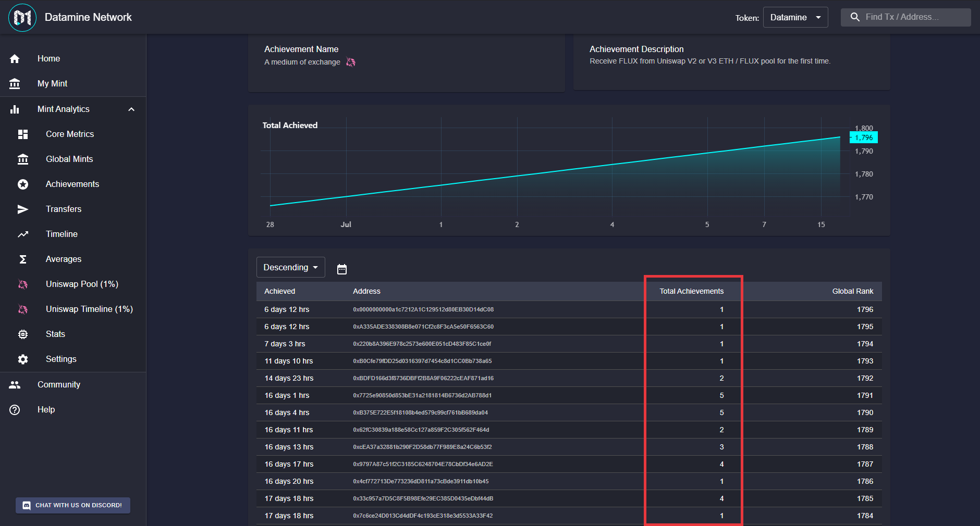The height and width of the screenshot is (526, 980).
Task: Open address starting 0xBDFD166d3f8736
Action: click(x=423, y=379)
